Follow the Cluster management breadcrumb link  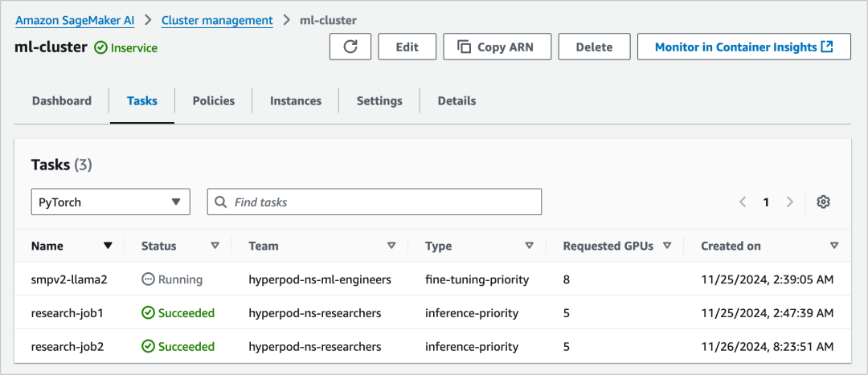(217, 20)
